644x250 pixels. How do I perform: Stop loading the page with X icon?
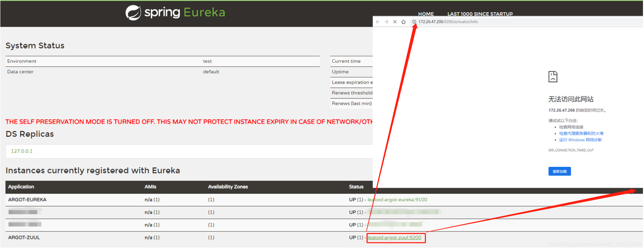pyautogui.click(x=395, y=22)
